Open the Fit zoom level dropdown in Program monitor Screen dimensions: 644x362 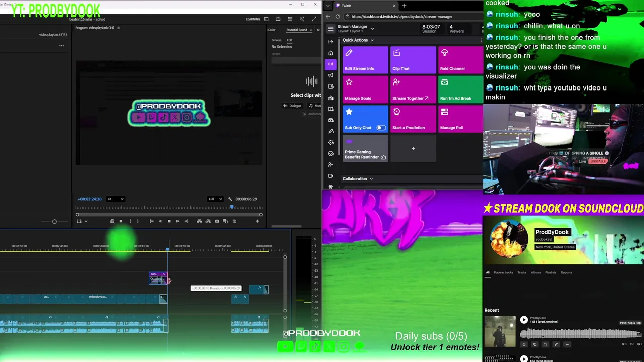point(115,199)
